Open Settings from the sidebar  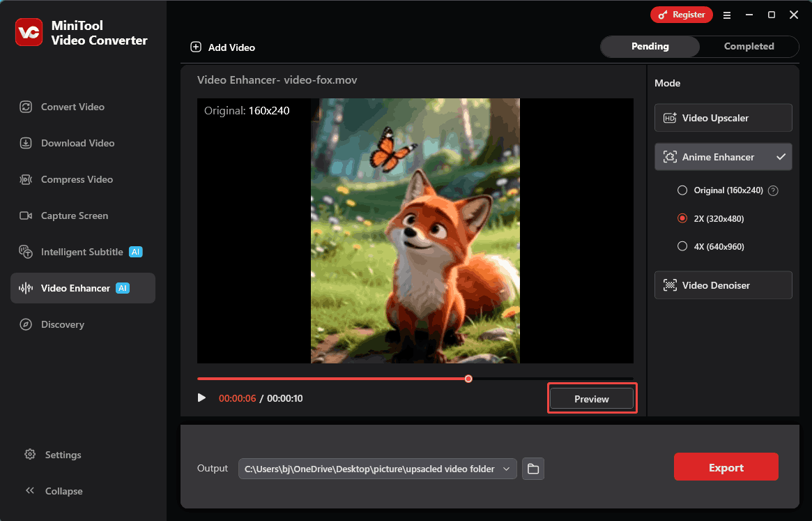point(53,455)
